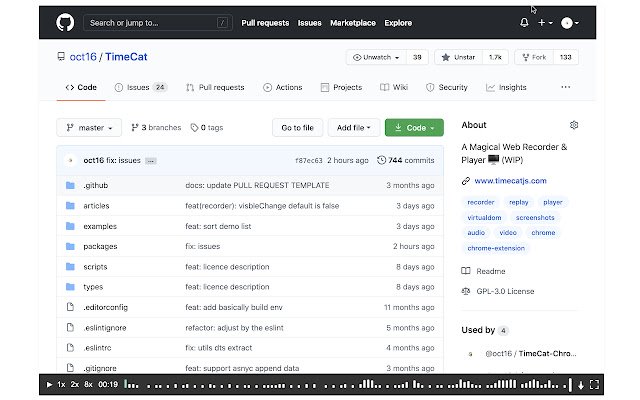Switch to the Insights tab
The image size is (640, 400).
pyautogui.click(x=506, y=87)
